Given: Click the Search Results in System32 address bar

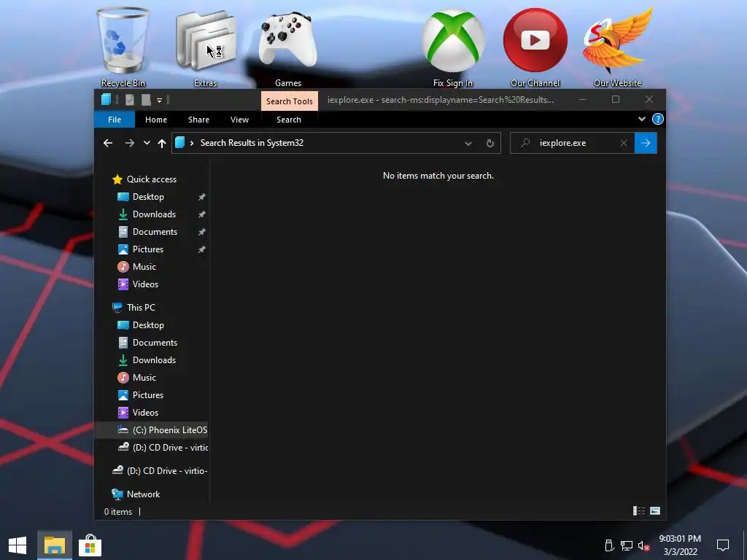Looking at the screenshot, I should pyautogui.click(x=336, y=143).
